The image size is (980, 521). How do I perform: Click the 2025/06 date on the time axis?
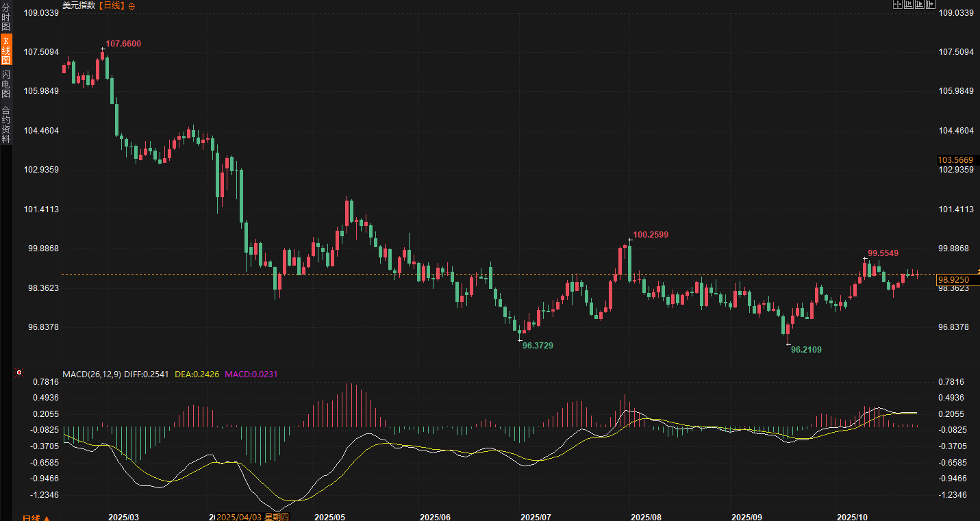435,517
